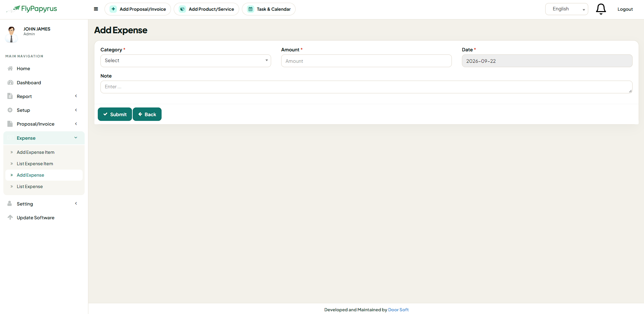Click John James profile avatar
The width and height of the screenshot is (644, 314).
(x=11, y=34)
